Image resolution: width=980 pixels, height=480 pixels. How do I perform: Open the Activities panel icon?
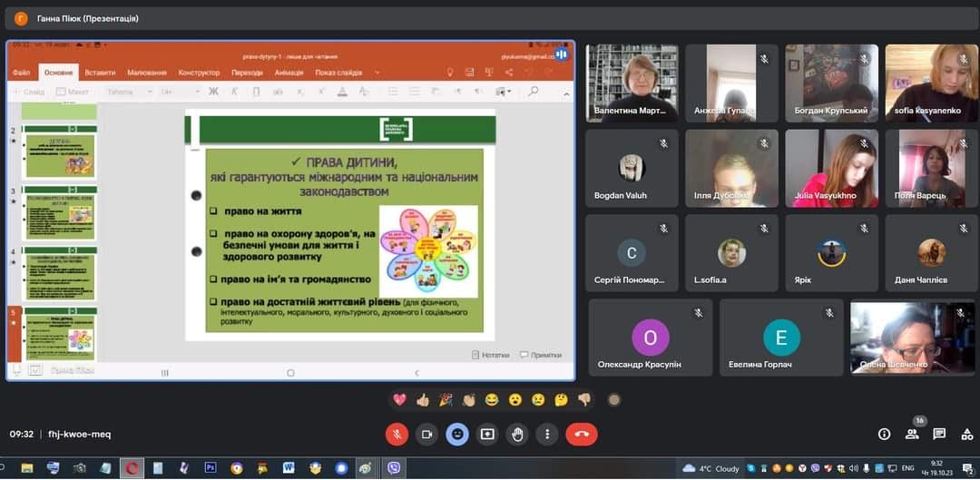click(x=965, y=434)
